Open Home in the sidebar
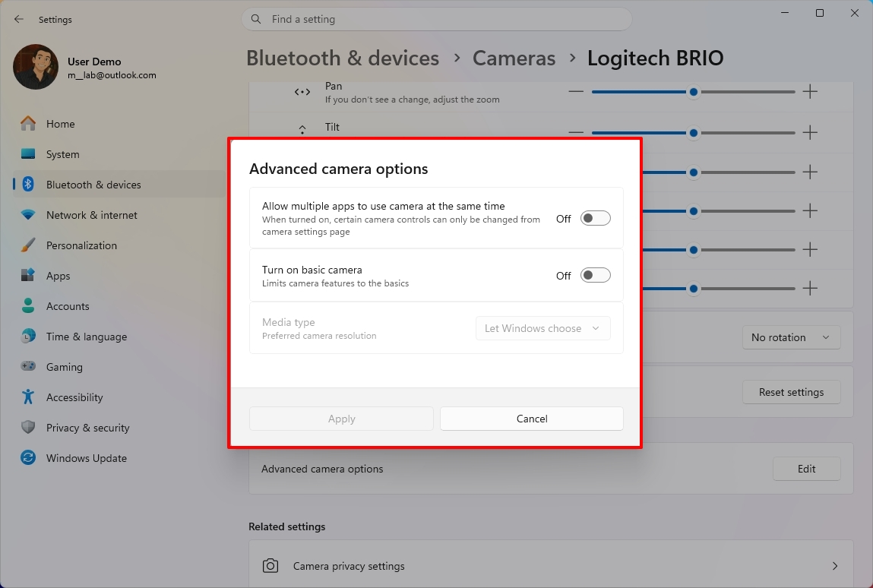Screen dimensions: 873x588 (x=120, y=124)
